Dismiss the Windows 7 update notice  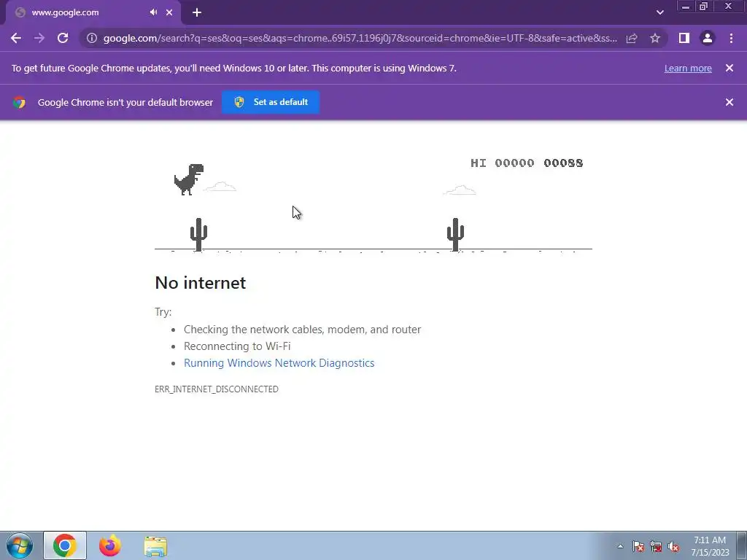(729, 68)
